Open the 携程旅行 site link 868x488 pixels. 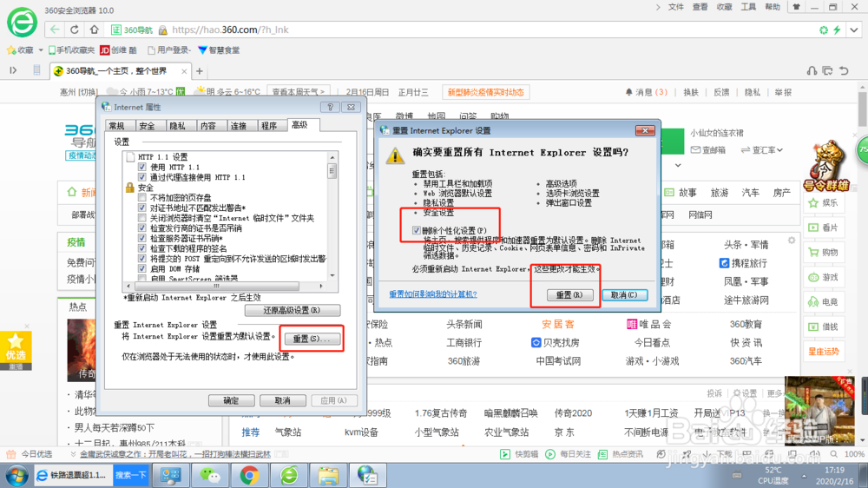(744, 263)
